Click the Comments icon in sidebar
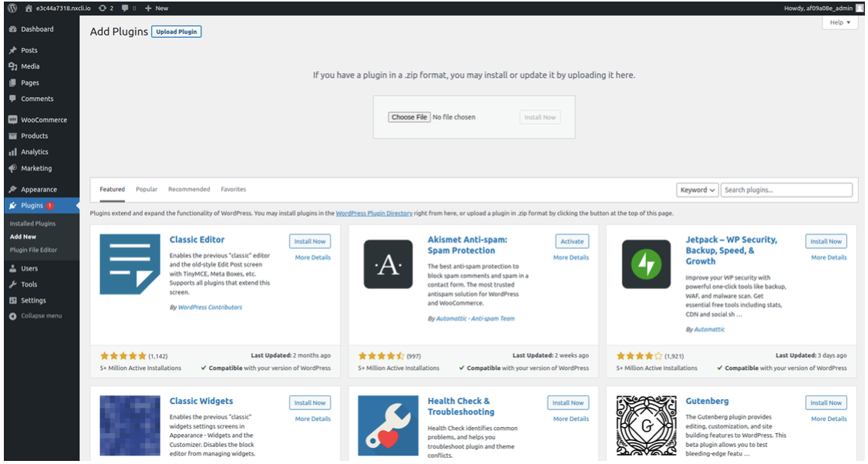The height and width of the screenshot is (464, 868). tap(13, 99)
